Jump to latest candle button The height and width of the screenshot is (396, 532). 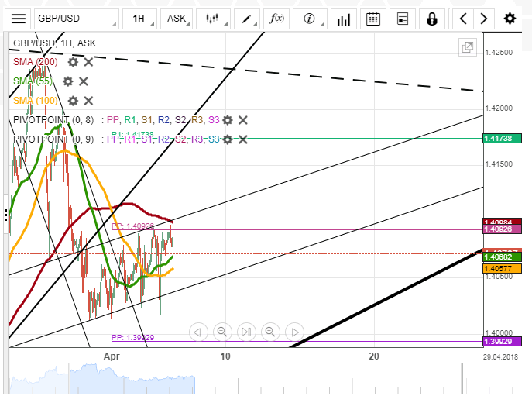pyautogui.click(x=246, y=332)
